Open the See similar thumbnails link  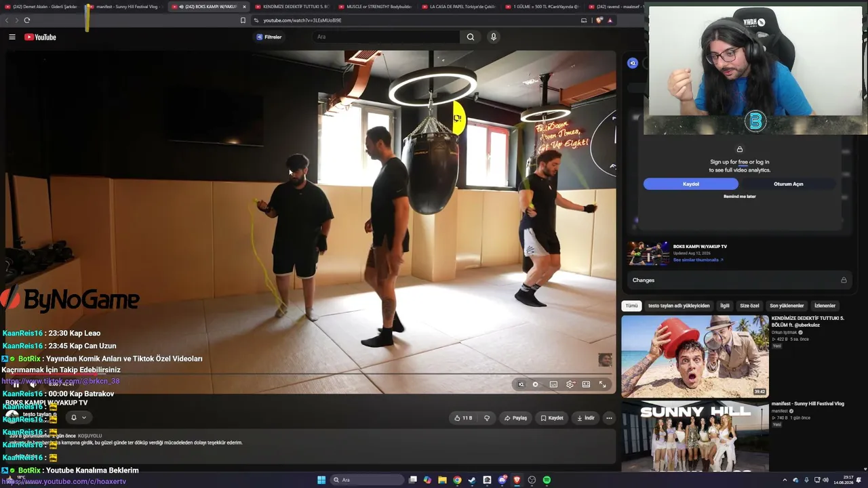(x=698, y=260)
